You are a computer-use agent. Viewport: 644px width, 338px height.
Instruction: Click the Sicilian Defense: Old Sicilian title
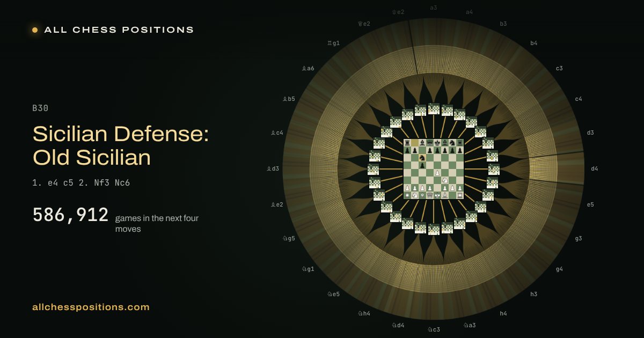[x=121, y=145]
